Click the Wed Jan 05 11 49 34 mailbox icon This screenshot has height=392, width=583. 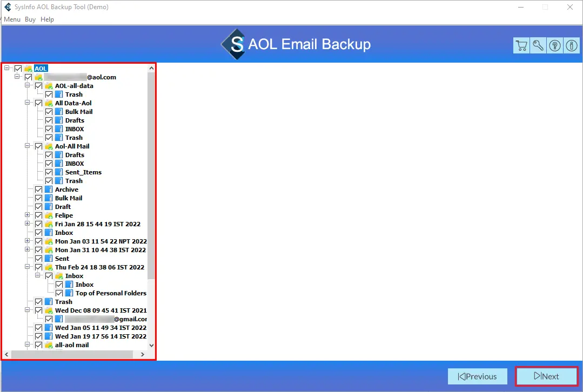[x=49, y=328]
